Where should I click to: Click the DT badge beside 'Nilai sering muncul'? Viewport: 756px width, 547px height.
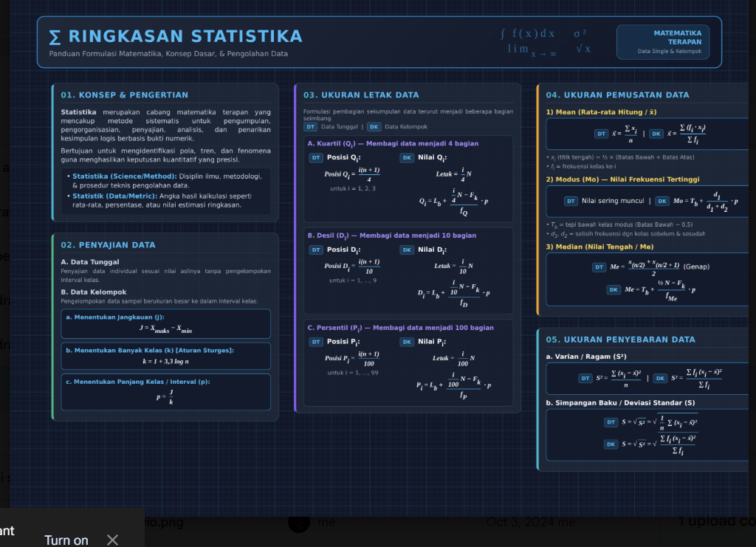[571, 201]
